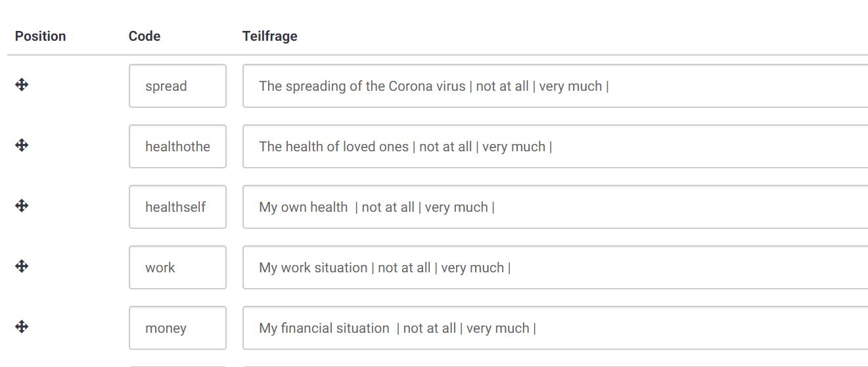This screenshot has width=868, height=367.
Task: Edit the 'money' code input
Action: point(177,328)
